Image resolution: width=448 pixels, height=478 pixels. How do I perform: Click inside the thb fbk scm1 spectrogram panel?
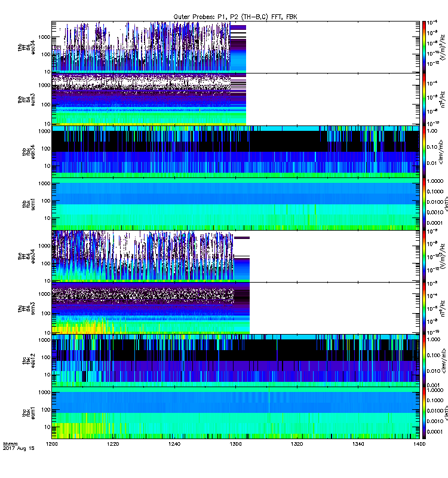coord(235,204)
